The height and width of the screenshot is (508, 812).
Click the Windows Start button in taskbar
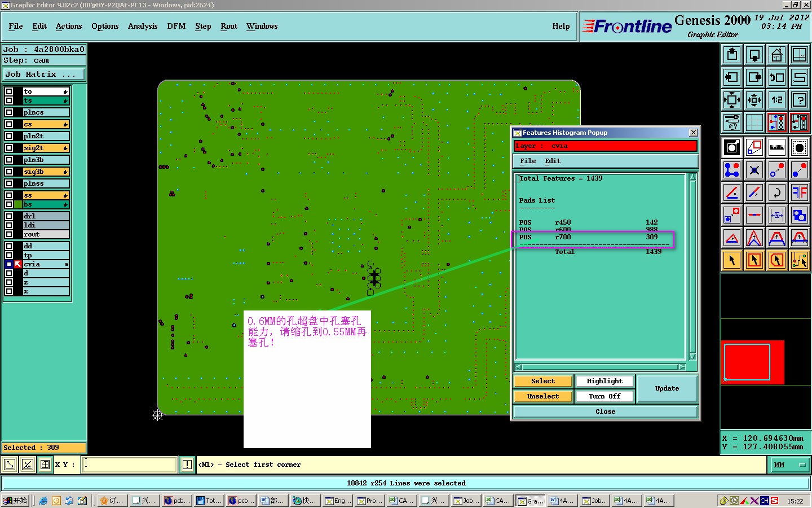[16, 501]
